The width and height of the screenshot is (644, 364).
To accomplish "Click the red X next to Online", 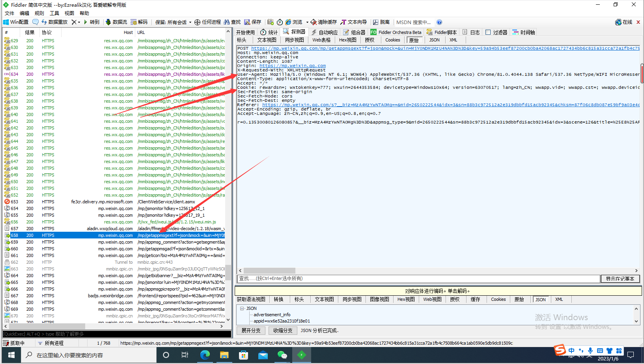I will click(638, 22).
